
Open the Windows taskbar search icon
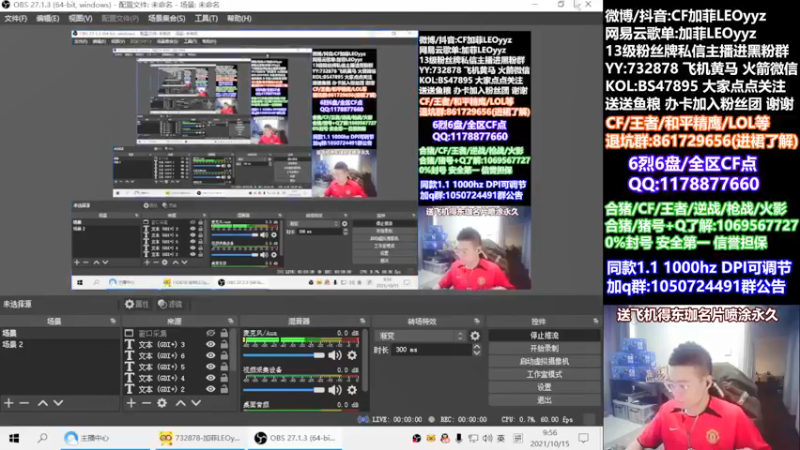coord(43,438)
